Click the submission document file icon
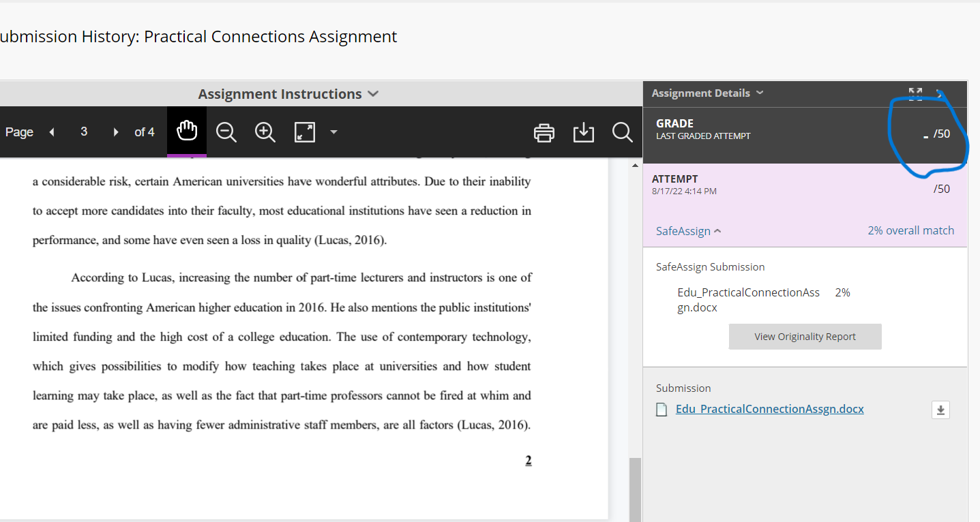The width and height of the screenshot is (980, 522). (661, 410)
